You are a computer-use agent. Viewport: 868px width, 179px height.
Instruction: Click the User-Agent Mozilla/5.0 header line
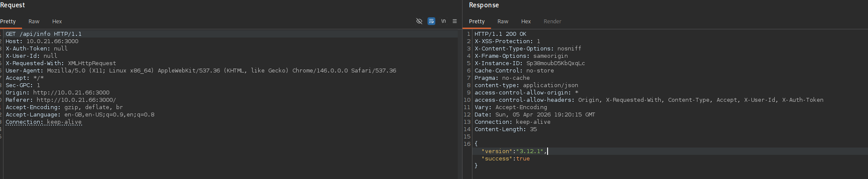click(x=201, y=70)
